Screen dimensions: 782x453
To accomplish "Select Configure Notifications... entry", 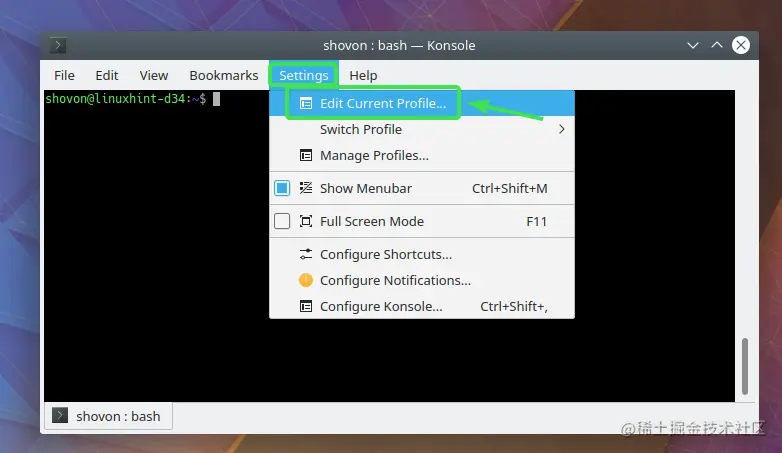I will click(x=422, y=280).
